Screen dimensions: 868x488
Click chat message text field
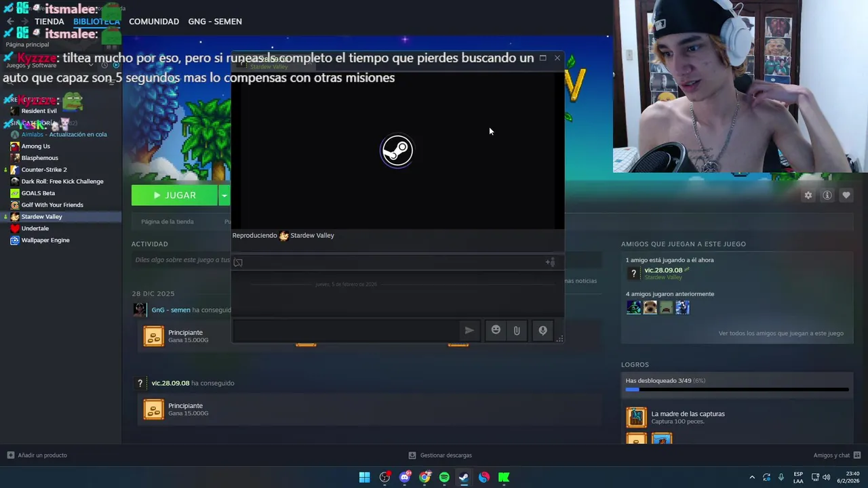346,331
